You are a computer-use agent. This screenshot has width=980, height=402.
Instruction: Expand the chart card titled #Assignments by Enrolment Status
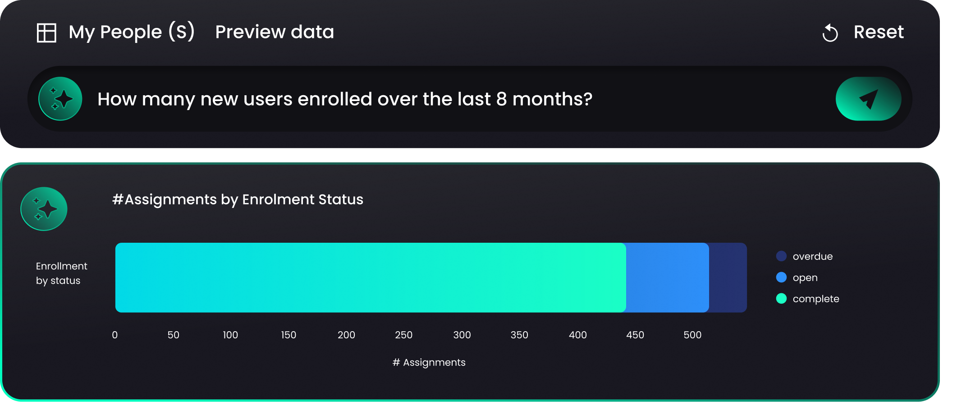(238, 199)
